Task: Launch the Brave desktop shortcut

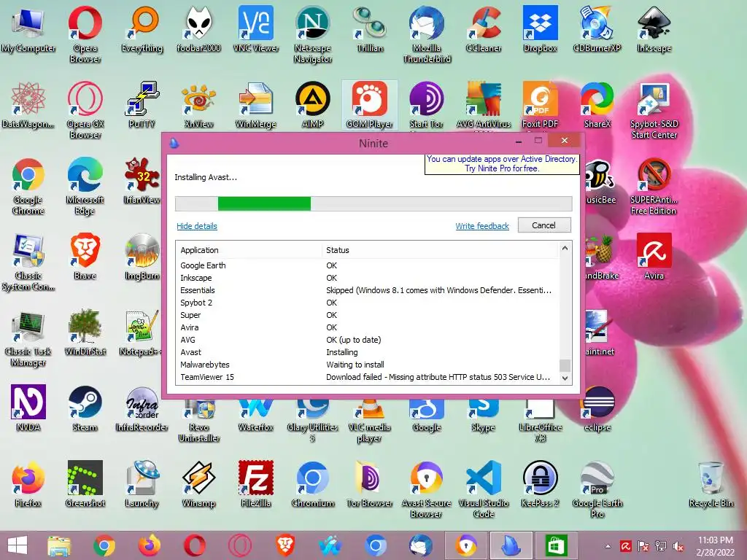Action: pos(85,256)
